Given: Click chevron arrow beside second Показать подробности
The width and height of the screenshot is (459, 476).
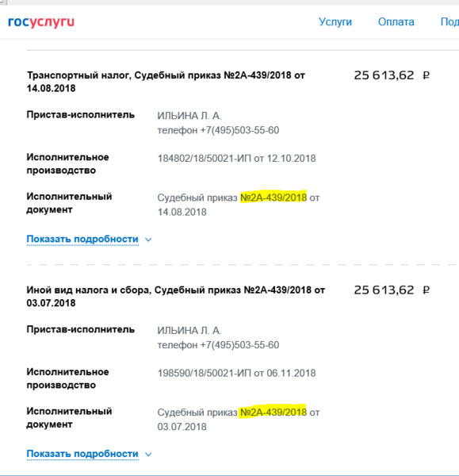Looking at the screenshot, I should pos(148,454).
